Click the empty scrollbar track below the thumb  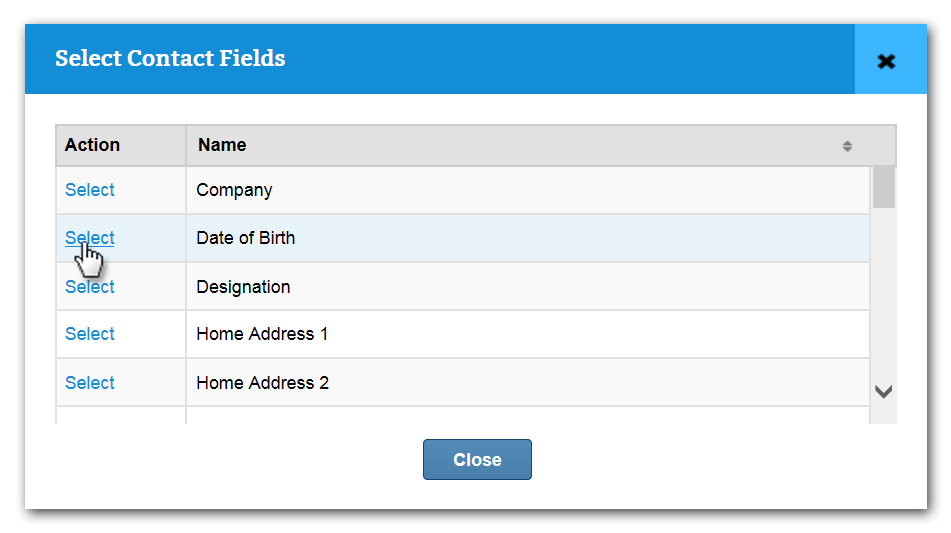tap(883, 300)
